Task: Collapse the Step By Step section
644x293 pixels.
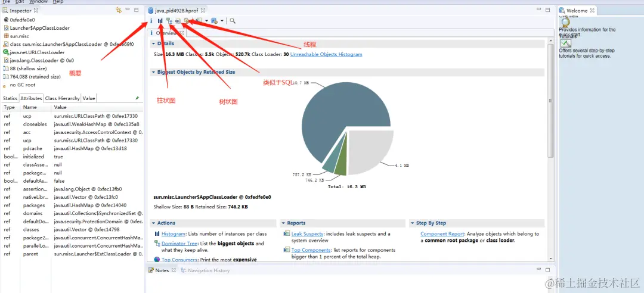Action: pyautogui.click(x=413, y=223)
